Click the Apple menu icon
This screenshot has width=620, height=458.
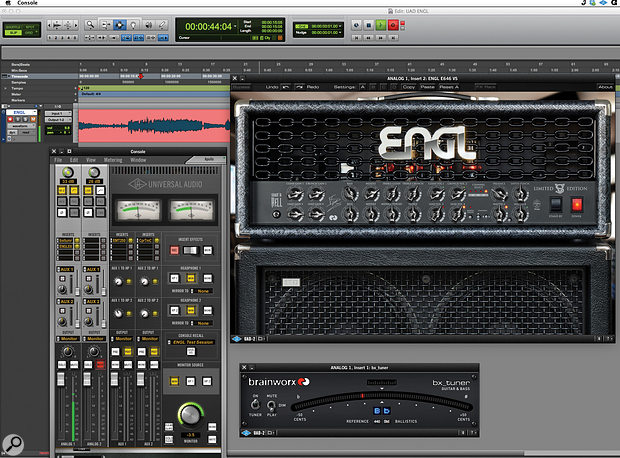click(8, 3)
